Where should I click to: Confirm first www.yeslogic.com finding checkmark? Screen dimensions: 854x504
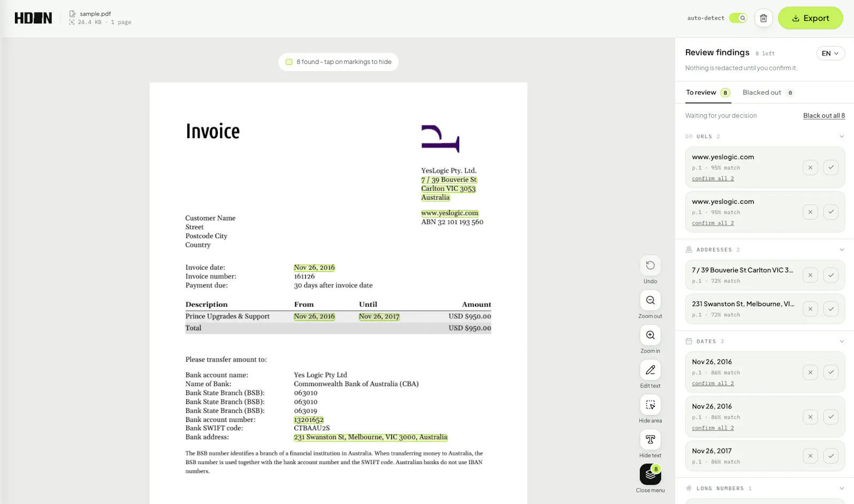[x=831, y=167]
